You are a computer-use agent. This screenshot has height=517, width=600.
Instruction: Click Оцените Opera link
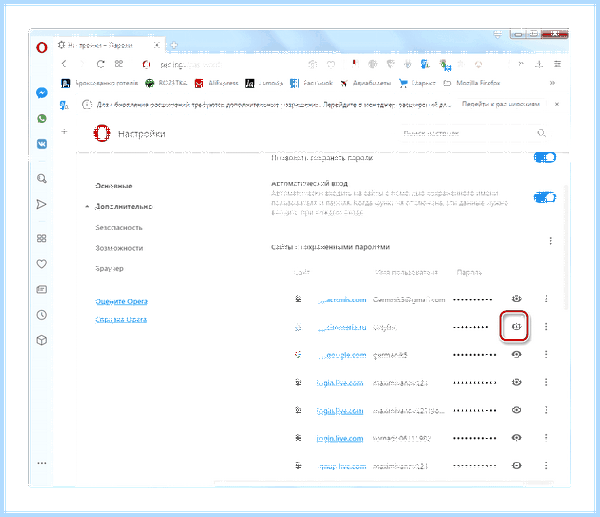(x=121, y=302)
